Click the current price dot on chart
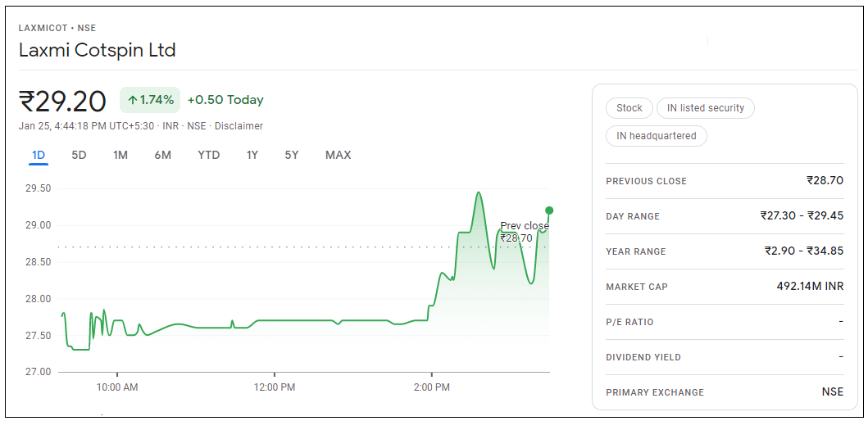 [x=549, y=210]
